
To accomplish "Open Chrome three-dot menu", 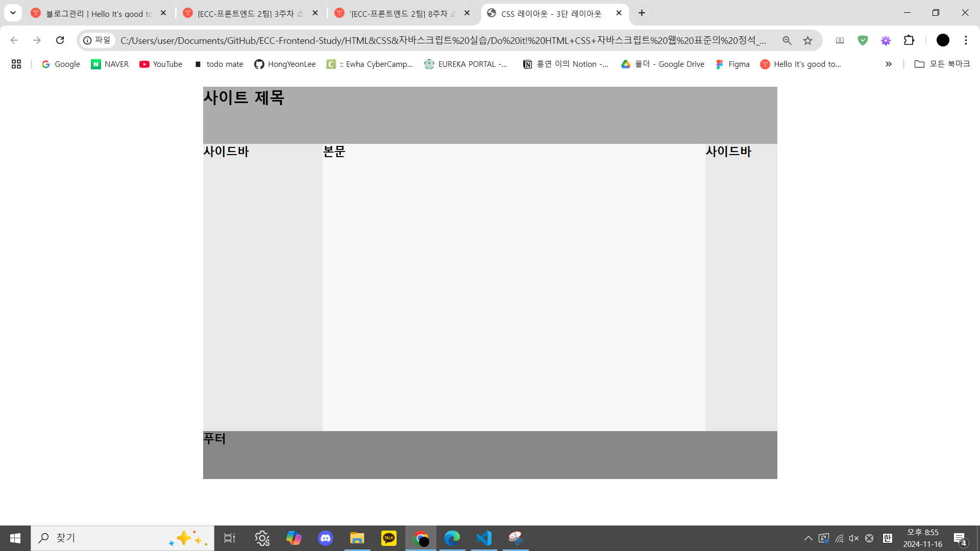I will 966,40.
